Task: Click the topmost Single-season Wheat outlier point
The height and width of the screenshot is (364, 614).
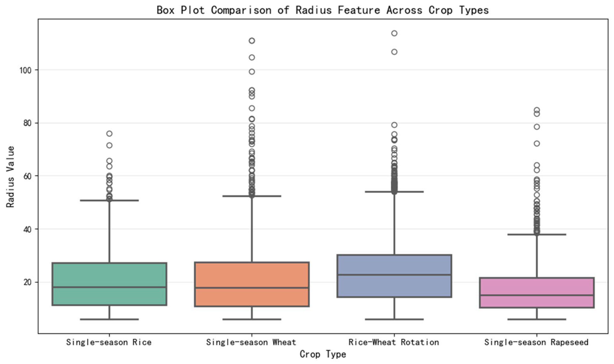Action: tap(252, 41)
